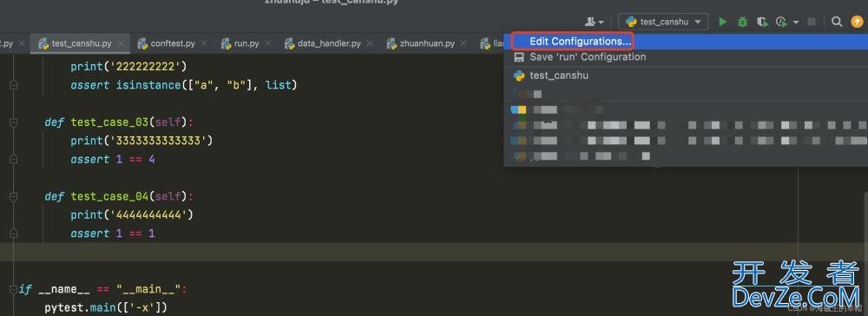Click the profiler run icon
Screen dimensions: 868x316
(x=781, y=22)
